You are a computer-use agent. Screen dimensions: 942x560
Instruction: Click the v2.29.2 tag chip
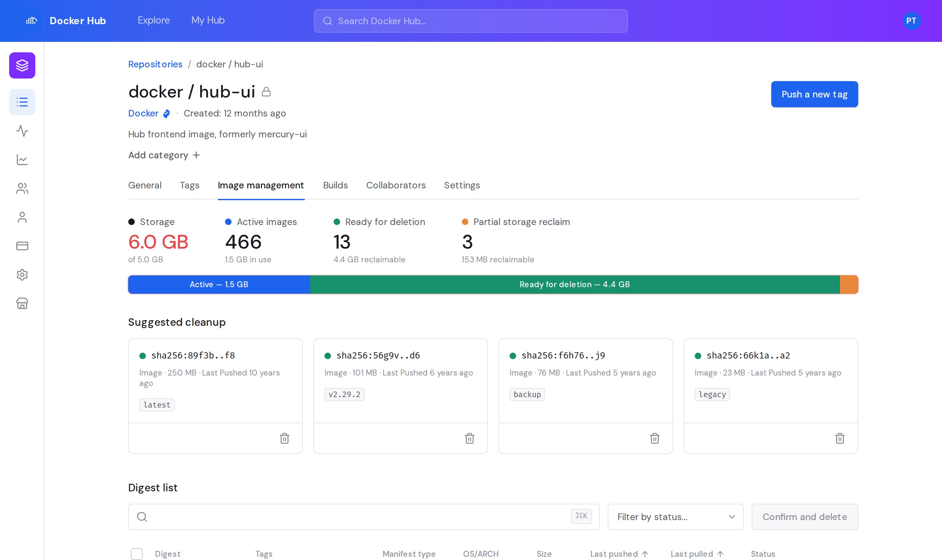(x=344, y=394)
